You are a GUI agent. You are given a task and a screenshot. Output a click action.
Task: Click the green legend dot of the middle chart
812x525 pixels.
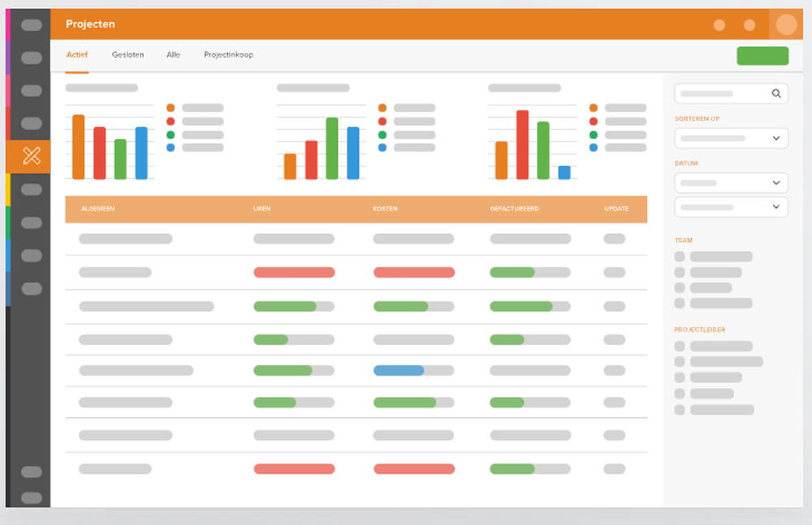(x=382, y=135)
